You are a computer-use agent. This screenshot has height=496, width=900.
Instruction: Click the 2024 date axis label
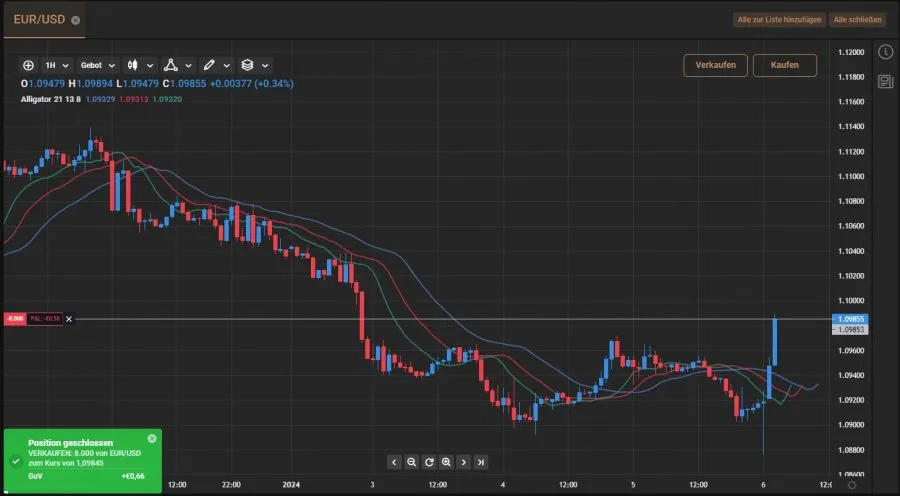[291, 485]
